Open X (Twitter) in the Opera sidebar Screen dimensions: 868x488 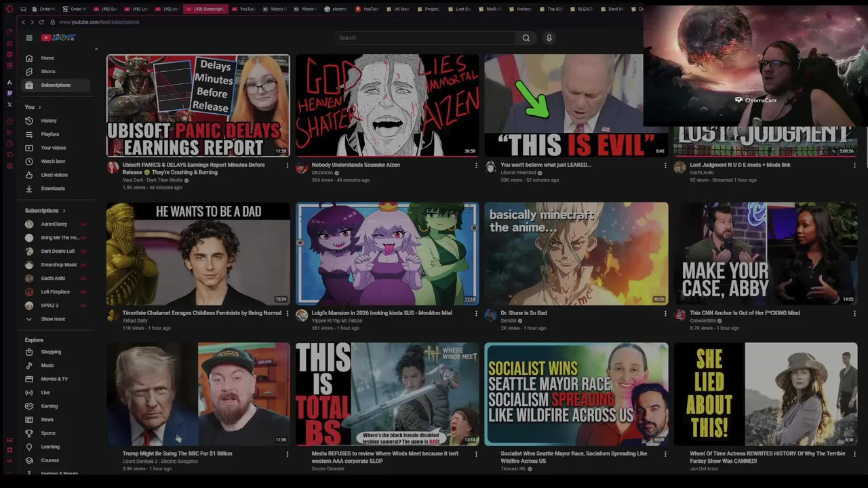tap(9, 104)
